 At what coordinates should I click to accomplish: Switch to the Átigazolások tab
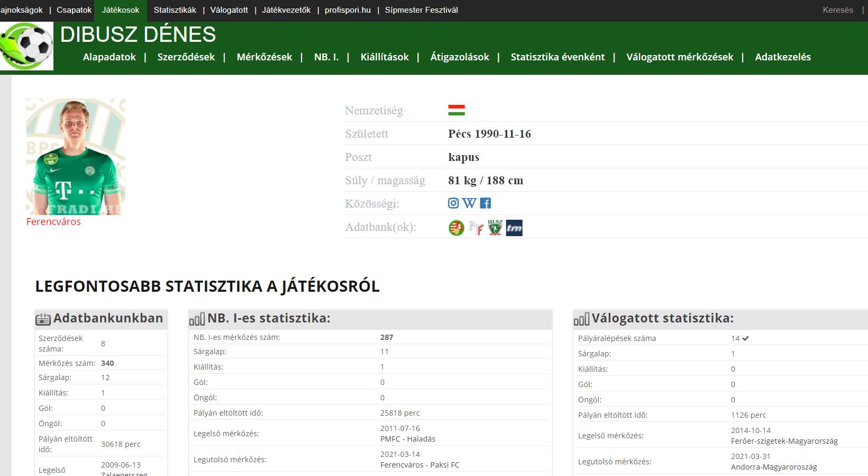coord(460,57)
